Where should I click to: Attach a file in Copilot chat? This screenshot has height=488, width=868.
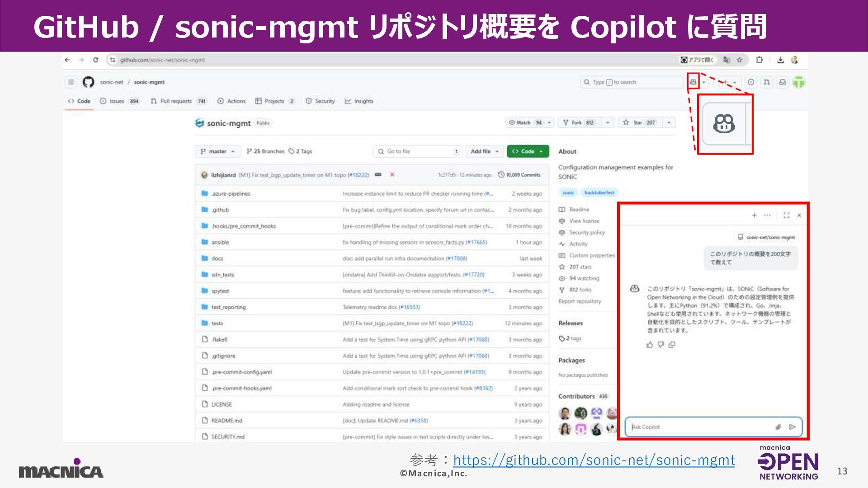click(778, 427)
